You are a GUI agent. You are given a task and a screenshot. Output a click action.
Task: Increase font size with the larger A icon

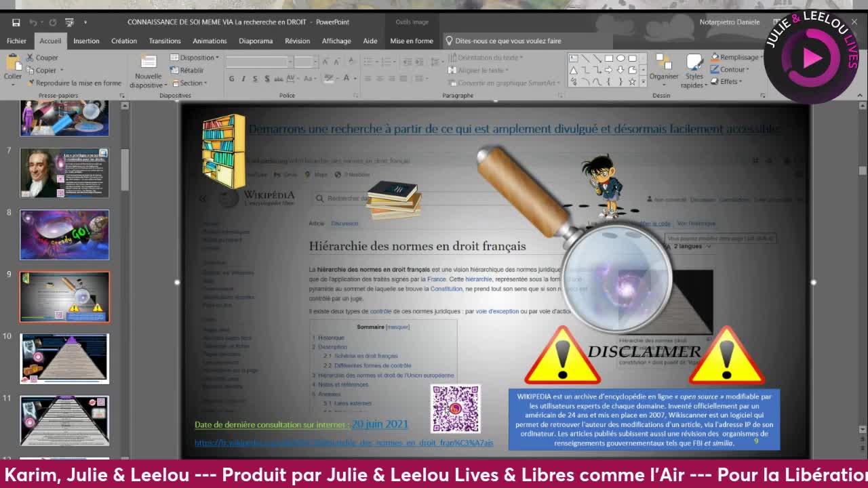(x=325, y=62)
